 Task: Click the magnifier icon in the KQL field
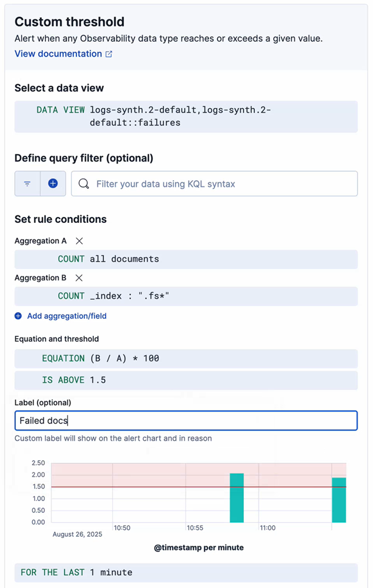84,183
